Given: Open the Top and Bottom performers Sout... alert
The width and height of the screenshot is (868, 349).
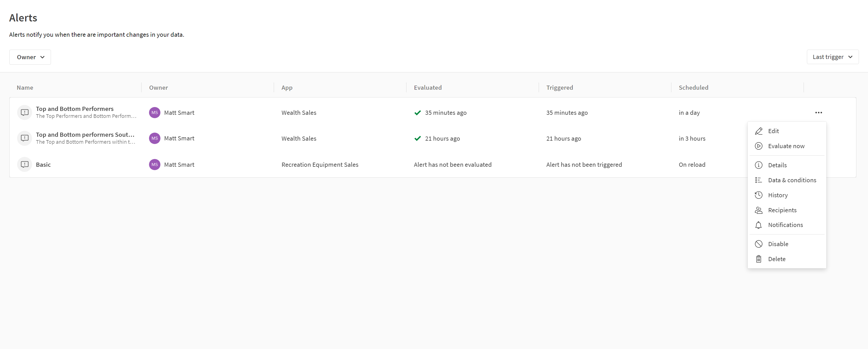Looking at the screenshot, I should point(85,134).
